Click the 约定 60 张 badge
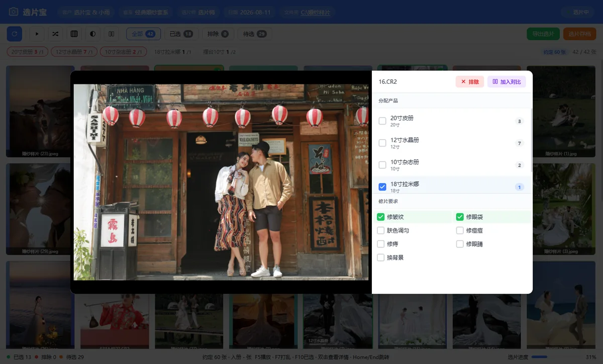 coord(555,52)
